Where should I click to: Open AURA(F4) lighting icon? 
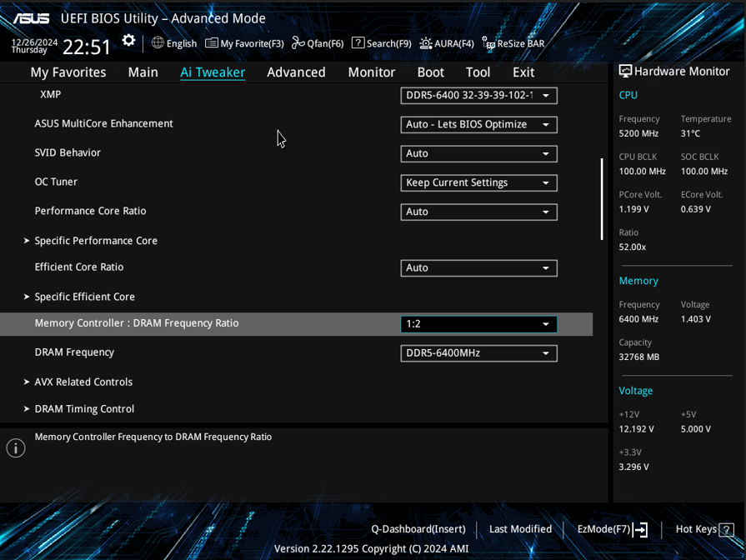426,43
